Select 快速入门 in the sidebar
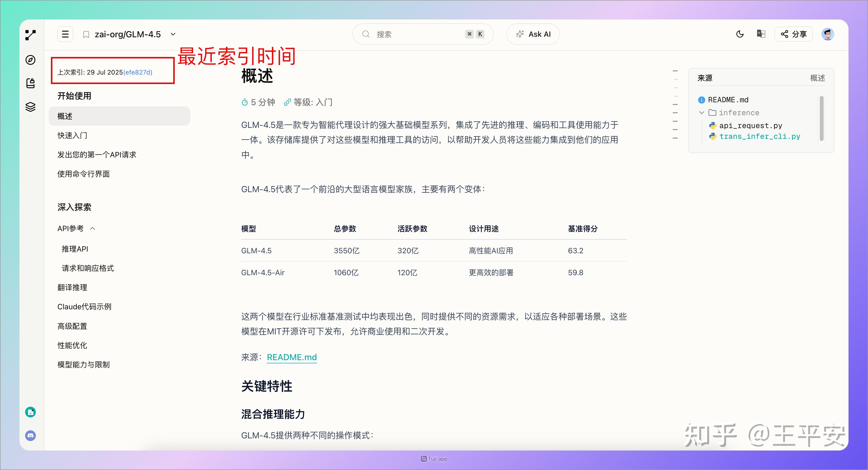The height and width of the screenshot is (470, 868). point(72,135)
